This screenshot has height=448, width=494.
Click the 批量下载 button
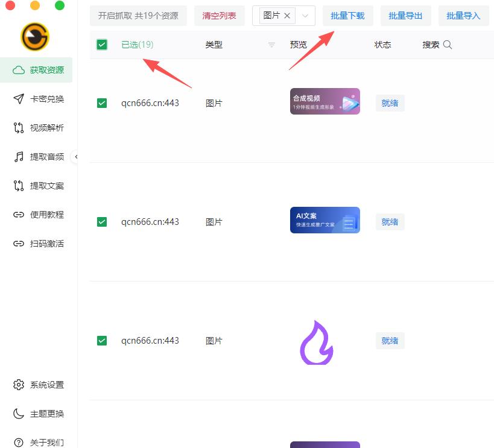(347, 16)
